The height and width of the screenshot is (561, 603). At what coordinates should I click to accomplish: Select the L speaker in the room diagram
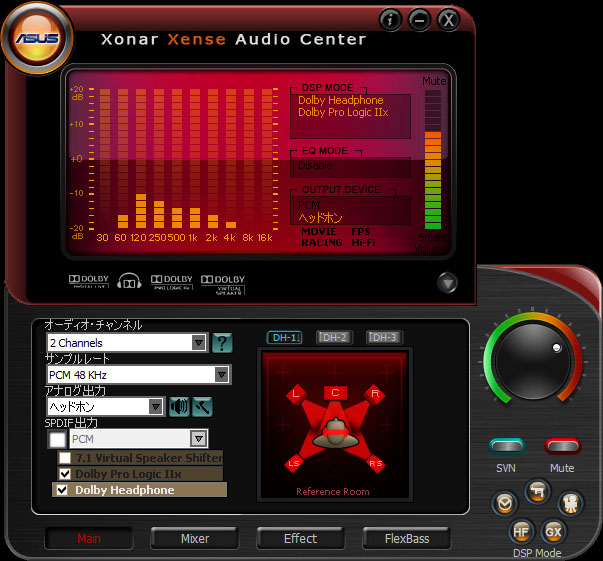pyautogui.click(x=296, y=394)
